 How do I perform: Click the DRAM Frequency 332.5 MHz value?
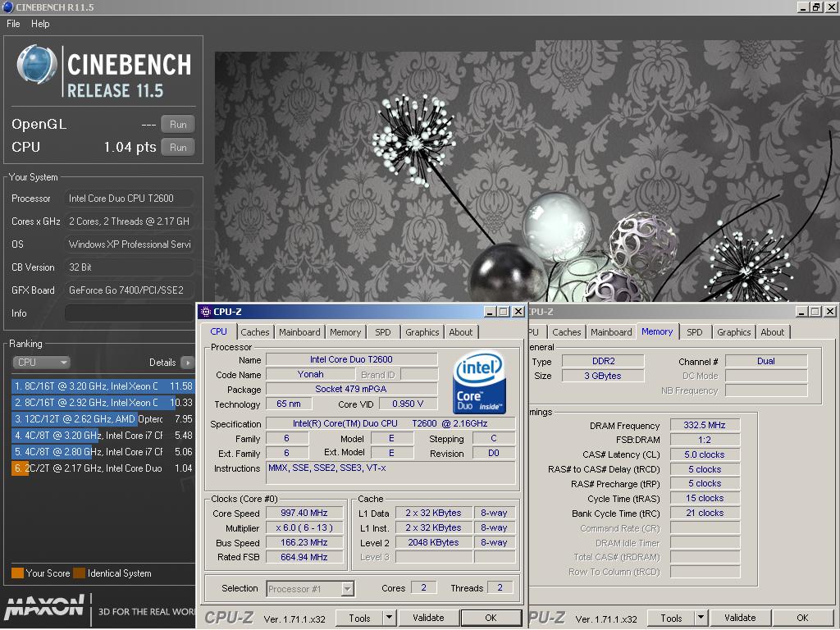[705, 426]
